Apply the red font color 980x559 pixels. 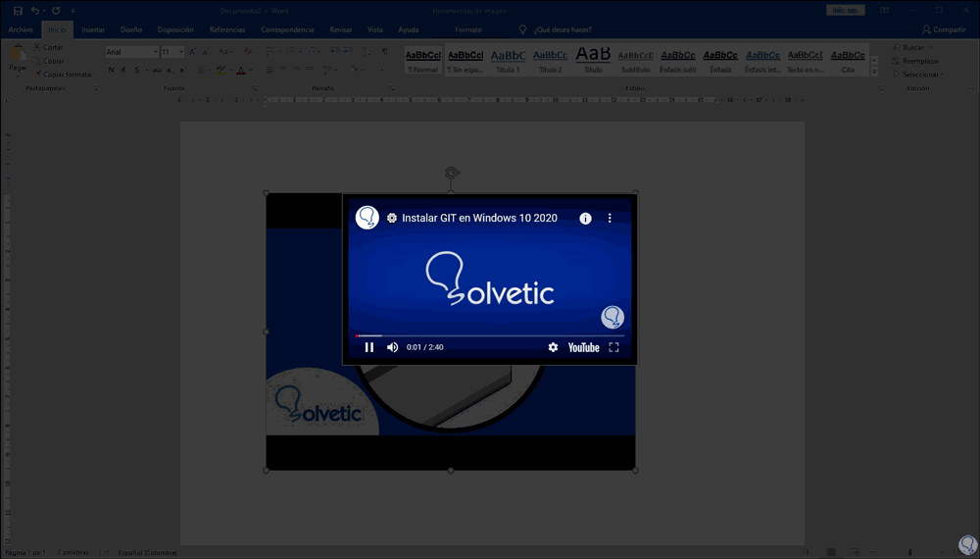pos(241,70)
